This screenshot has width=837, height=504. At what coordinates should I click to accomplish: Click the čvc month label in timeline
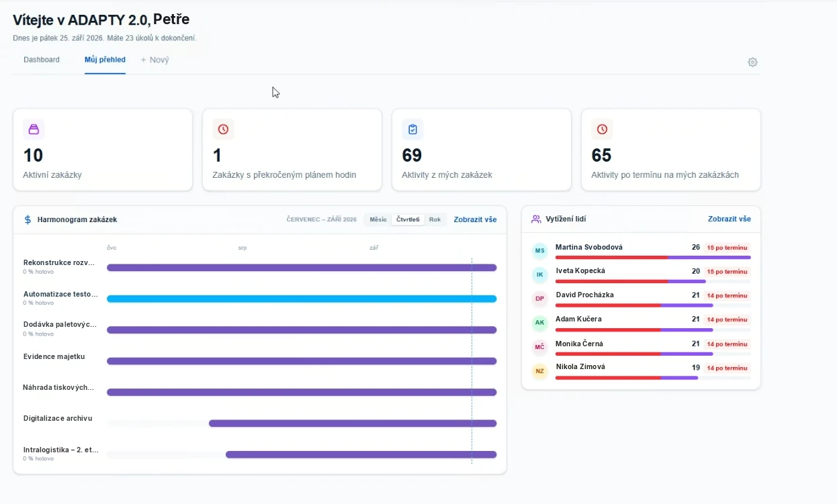click(112, 248)
